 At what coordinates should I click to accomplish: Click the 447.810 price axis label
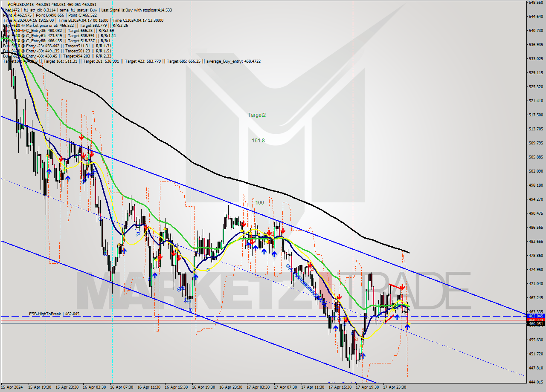coord(536,368)
